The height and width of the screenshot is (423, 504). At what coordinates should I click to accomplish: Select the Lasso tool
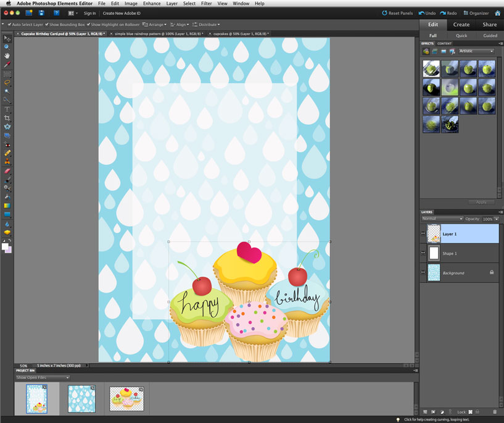[x=7, y=83]
